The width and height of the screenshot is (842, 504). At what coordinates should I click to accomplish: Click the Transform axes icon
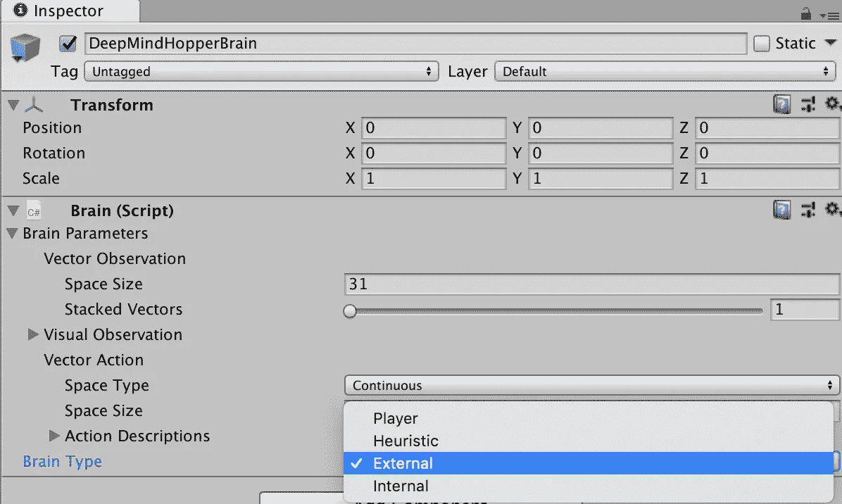tap(34, 105)
